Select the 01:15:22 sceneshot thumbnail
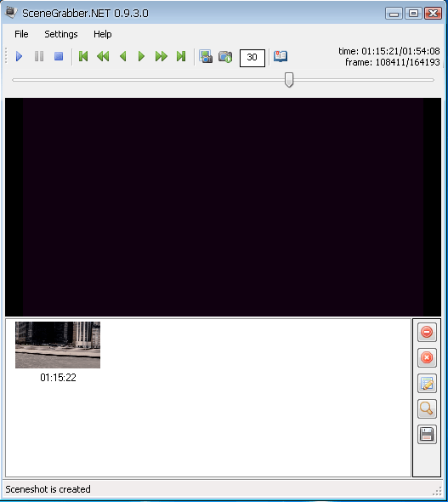 [x=58, y=345]
